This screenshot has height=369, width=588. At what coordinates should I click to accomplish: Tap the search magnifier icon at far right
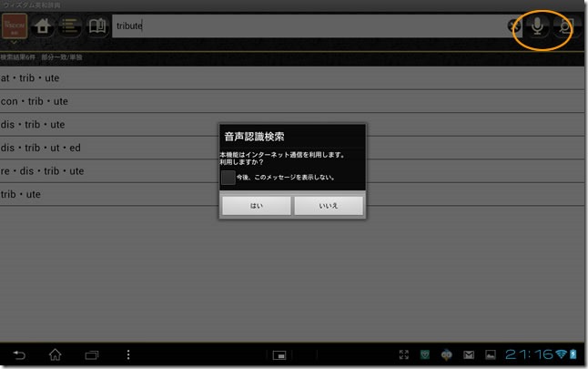(x=564, y=26)
